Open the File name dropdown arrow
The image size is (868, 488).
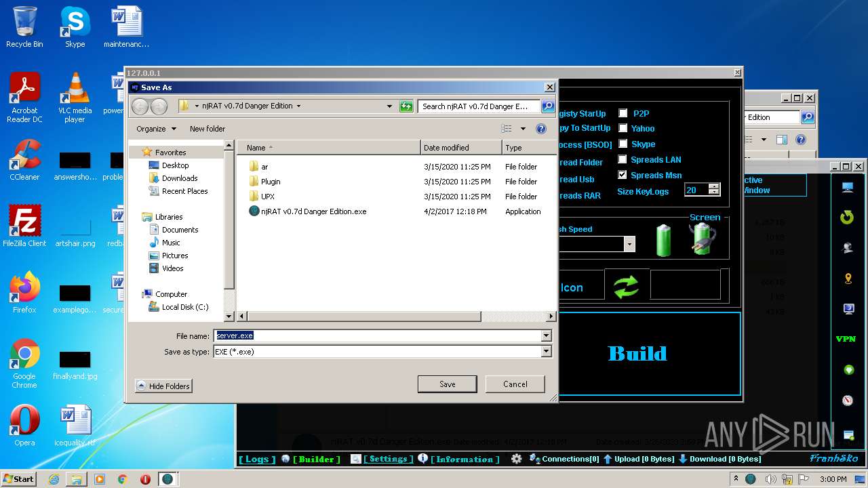pyautogui.click(x=546, y=335)
